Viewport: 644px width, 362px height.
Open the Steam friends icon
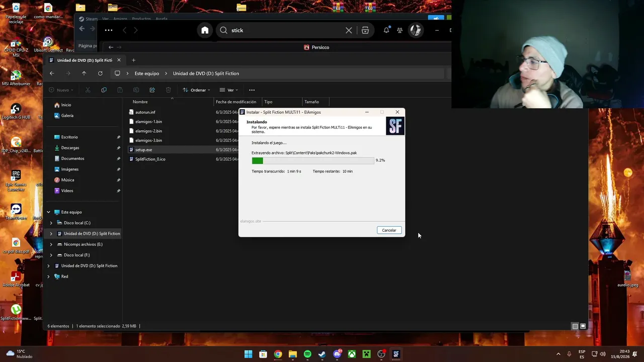pyautogui.click(x=399, y=30)
